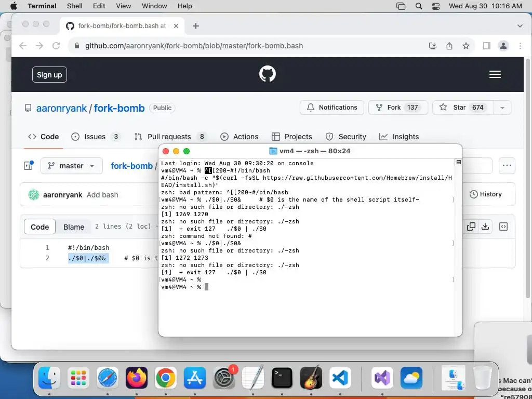Click fork-bomb breadcrumb link

[x=131, y=166]
